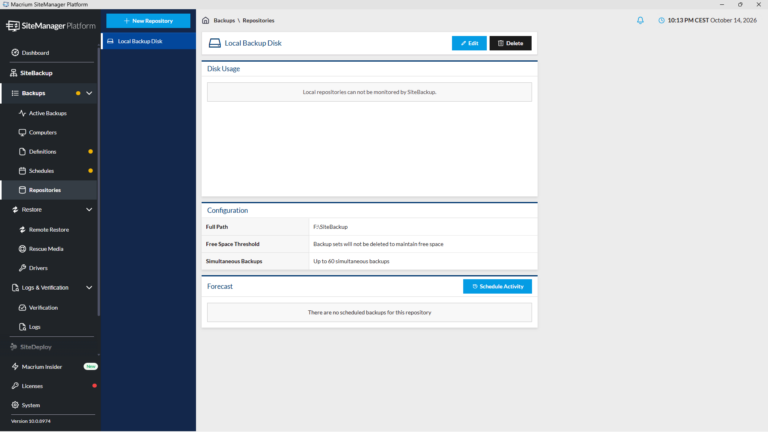Collapse the Backups menu chevron
The width and height of the screenshot is (768, 432).
pos(89,93)
